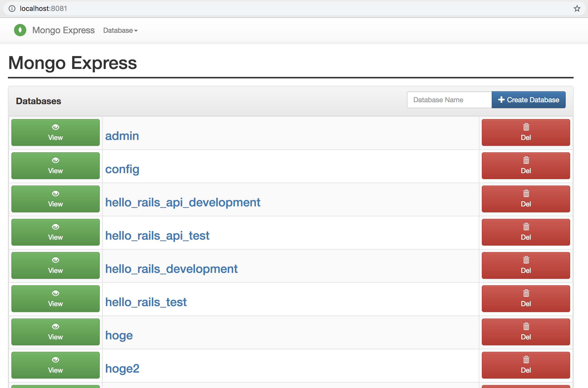Focus the Database Name input field
The width and height of the screenshot is (588, 388).
click(x=449, y=100)
